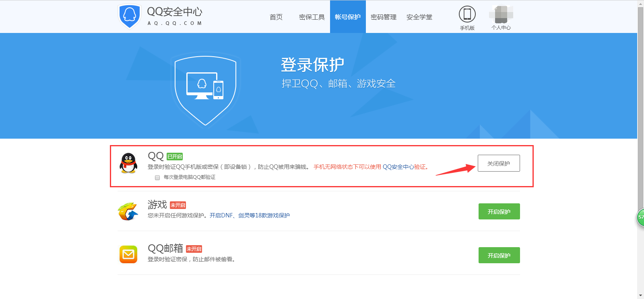The height and width of the screenshot is (299, 644).
Task: Click the AQ.QQ.COM text under the title
Action: click(x=175, y=23)
